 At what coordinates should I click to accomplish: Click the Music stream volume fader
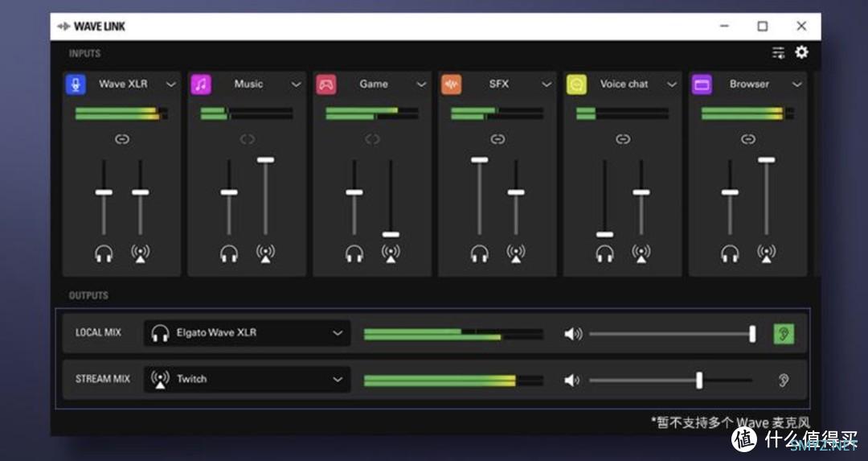[265, 196]
